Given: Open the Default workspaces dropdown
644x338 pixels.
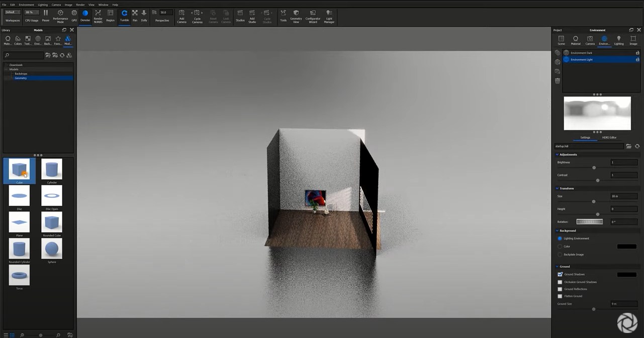Looking at the screenshot, I should point(12,12).
